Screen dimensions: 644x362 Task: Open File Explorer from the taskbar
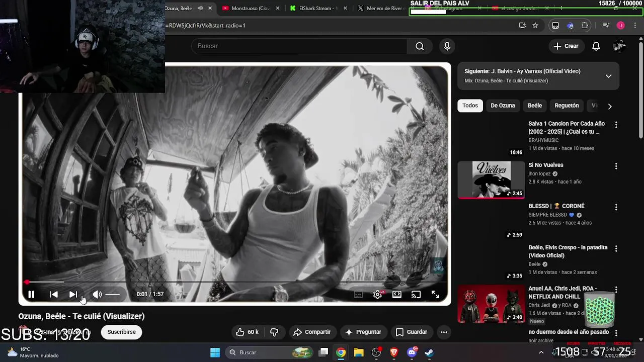pyautogui.click(x=358, y=352)
